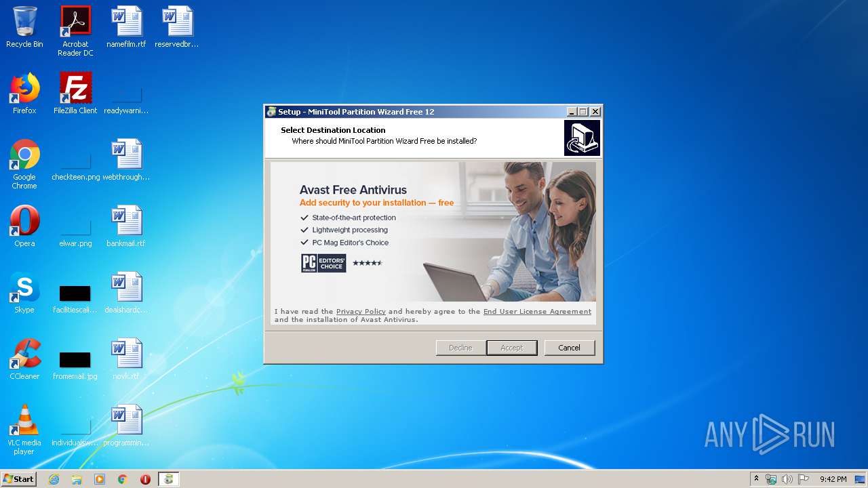Select the webthrough... document icon
Screen dimensions: 868x488
(126, 161)
